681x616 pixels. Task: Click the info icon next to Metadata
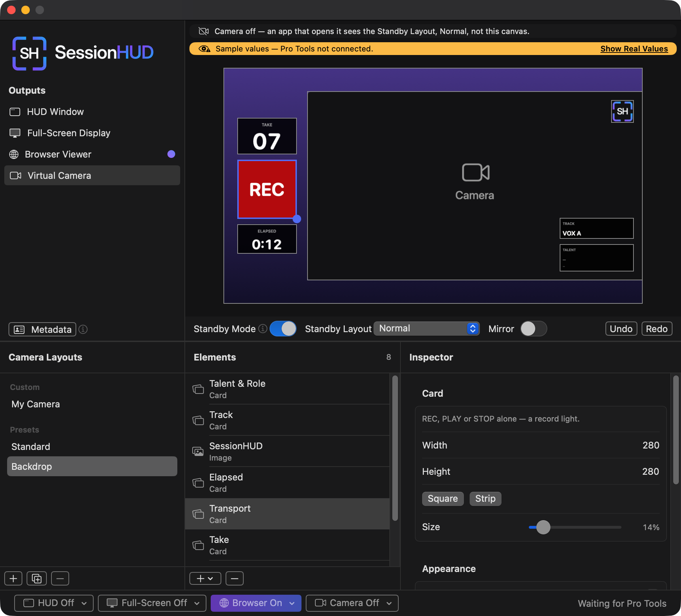click(x=83, y=329)
